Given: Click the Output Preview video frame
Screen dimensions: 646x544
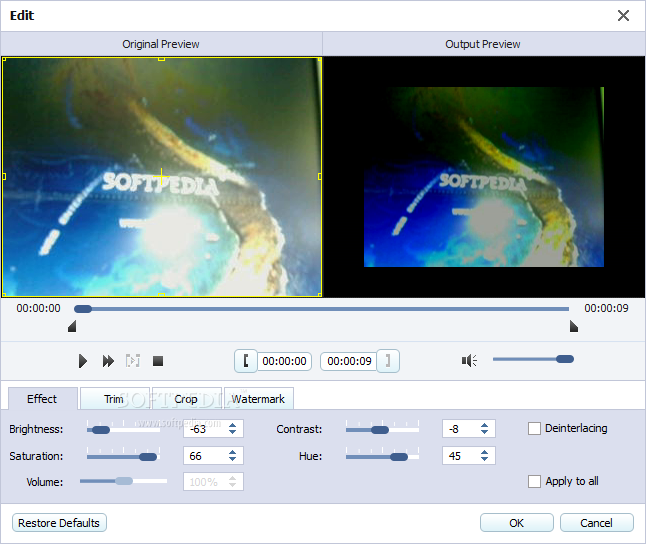Looking at the screenshot, I should pyautogui.click(x=484, y=177).
